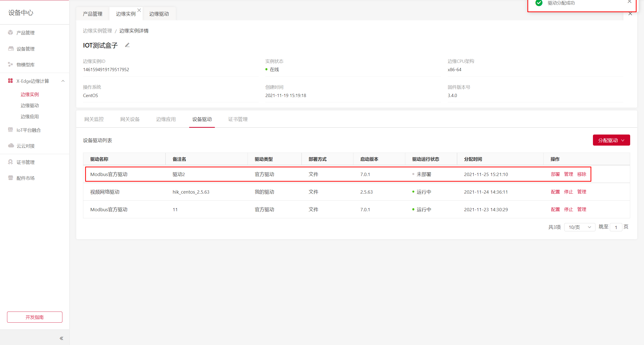Click the edit pencil icon next to IOT测试盒子
This screenshot has height=345, width=644.
tap(127, 45)
